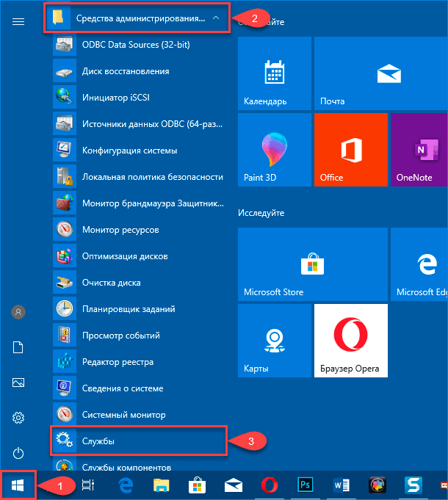Select Конфигурация системы text entry
The image size is (448, 500).
(x=129, y=151)
